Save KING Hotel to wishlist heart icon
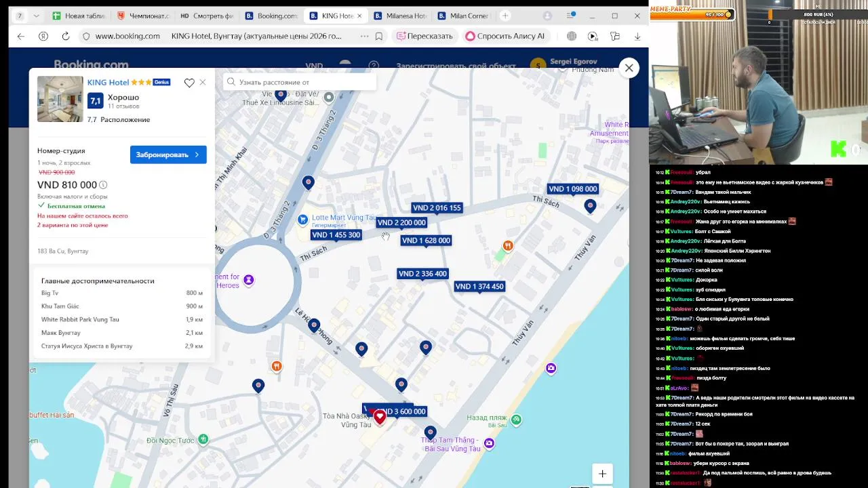The image size is (868, 488). point(189,83)
